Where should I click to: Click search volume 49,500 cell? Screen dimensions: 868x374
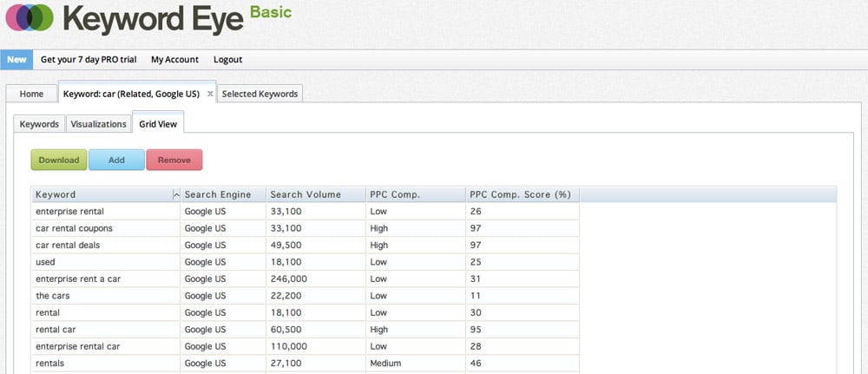316,245
